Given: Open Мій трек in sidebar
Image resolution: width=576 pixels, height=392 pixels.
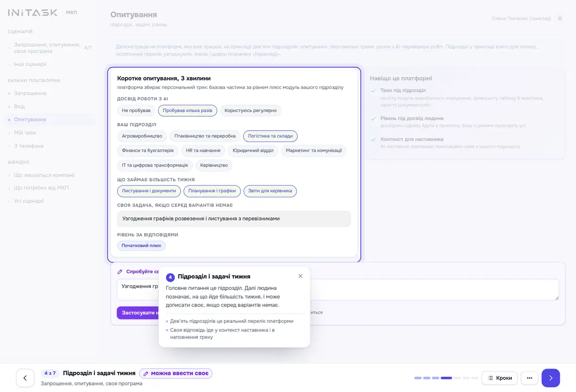Looking at the screenshot, I should tap(25, 133).
